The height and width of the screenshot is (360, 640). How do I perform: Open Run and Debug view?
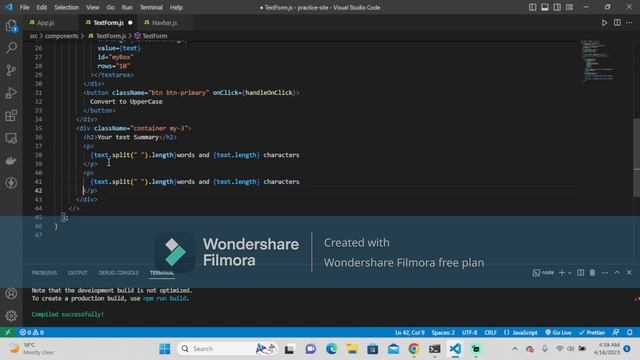(x=11, y=93)
